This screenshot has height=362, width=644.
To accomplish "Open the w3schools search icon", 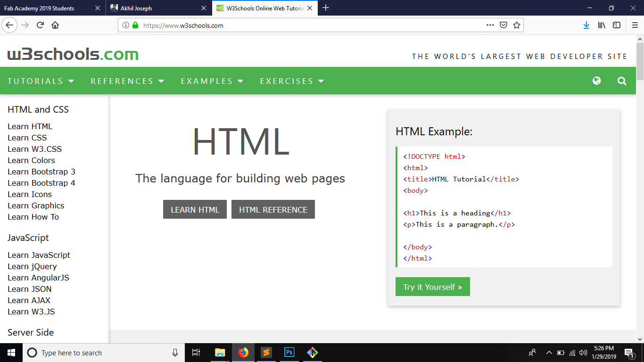I will (622, 81).
